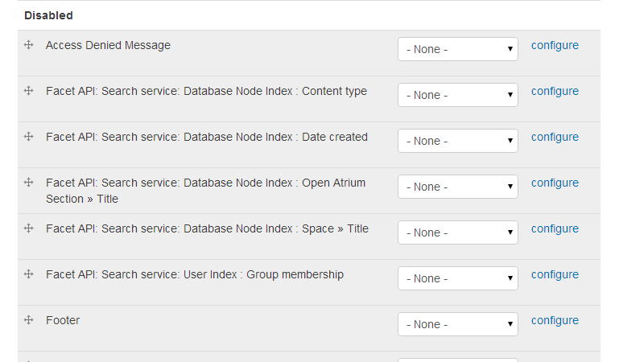Image resolution: width=644 pixels, height=362 pixels.
Task: Expand region dropdown for Date created facet
Action: tap(457, 141)
